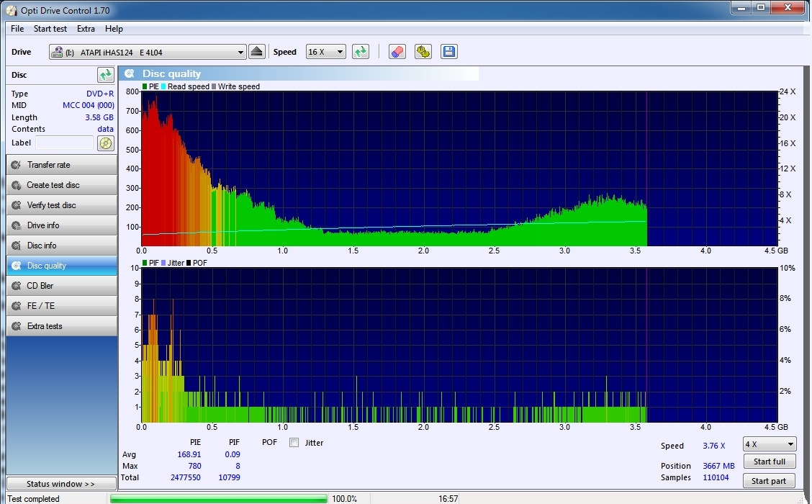812x504 pixels.
Task: Click PIF Total value 10799
Action: [229, 477]
